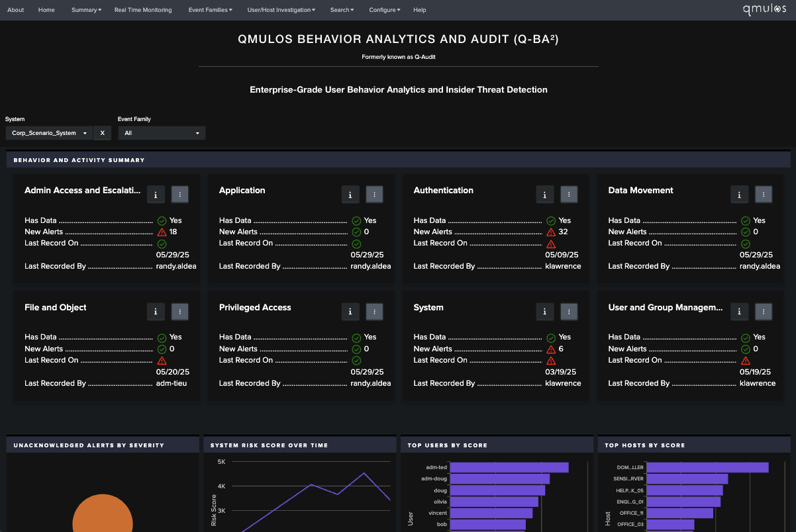Expand the Configure menu
Viewport: 796px width, 532px height.
coord(385,10)
